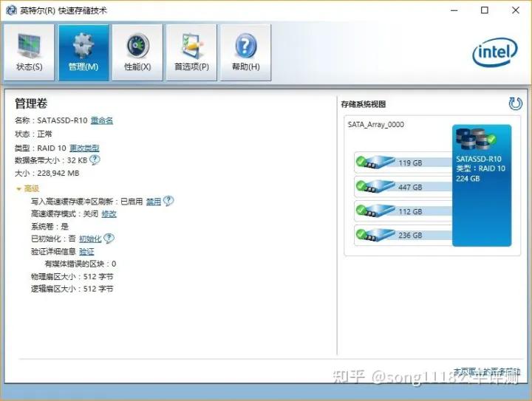The image size is (532, 401).
Task: Close the Intel Rapid Storage window
Action: pos(516,10)
